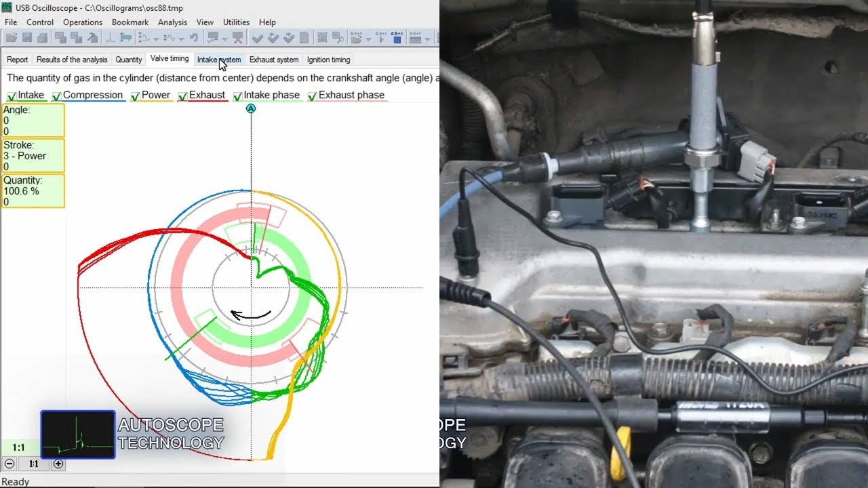868x488 pixels.
Task: Click the green horizontal measure icon
Action: [125, 37]
